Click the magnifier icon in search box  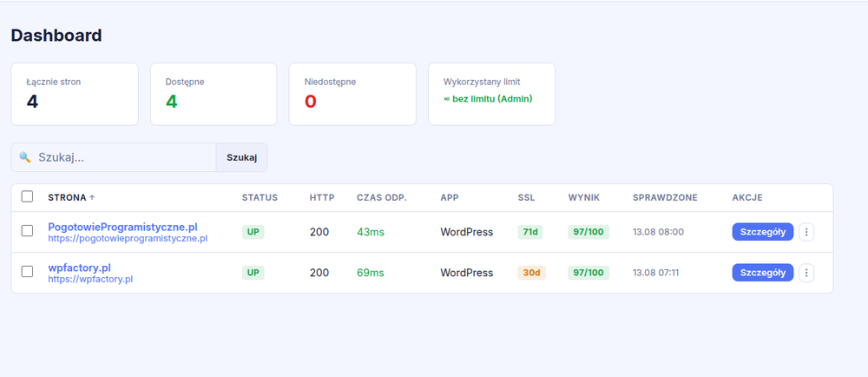24,157
